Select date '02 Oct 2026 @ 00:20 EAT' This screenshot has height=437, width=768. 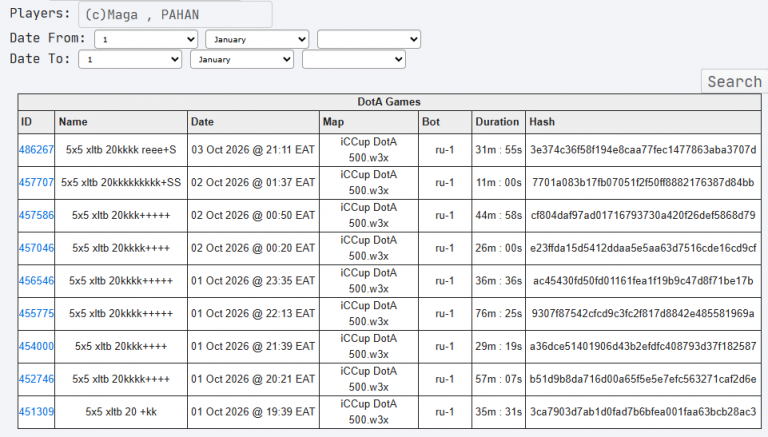(253, 248)
